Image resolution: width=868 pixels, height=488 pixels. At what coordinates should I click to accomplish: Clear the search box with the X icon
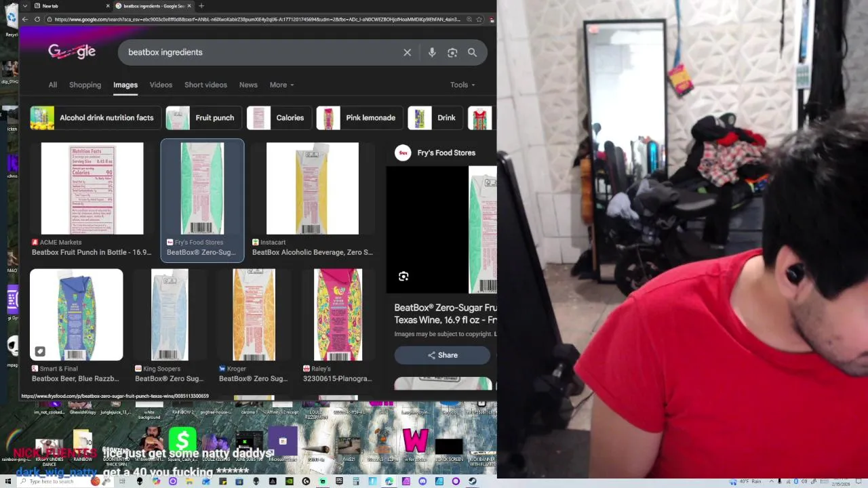[407, 52]
